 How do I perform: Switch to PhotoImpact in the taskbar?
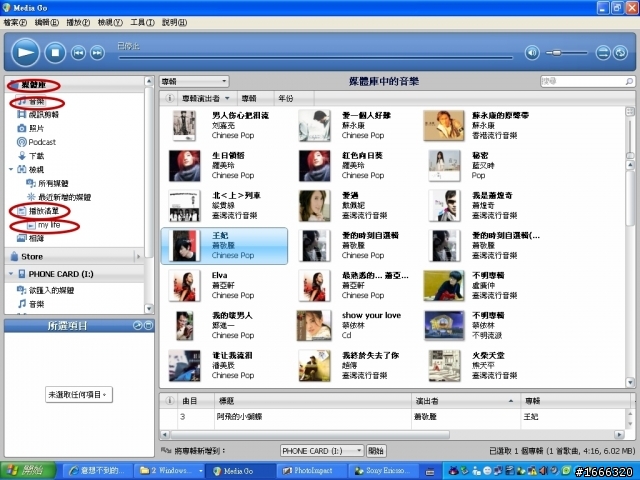click(x=313, y=471)
